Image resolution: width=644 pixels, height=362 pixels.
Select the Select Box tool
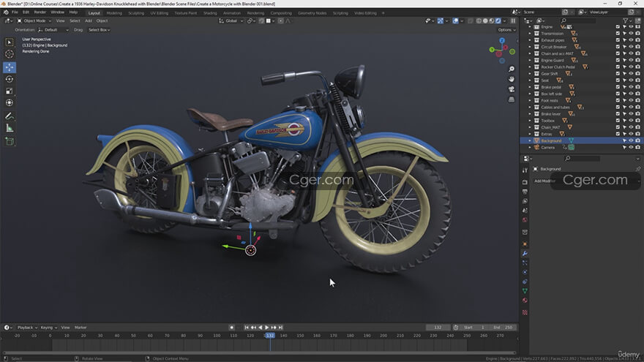tap(9, 42)
